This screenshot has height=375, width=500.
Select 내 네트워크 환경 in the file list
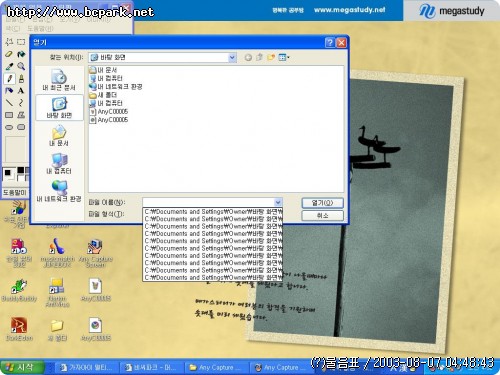tap(116, 87)
